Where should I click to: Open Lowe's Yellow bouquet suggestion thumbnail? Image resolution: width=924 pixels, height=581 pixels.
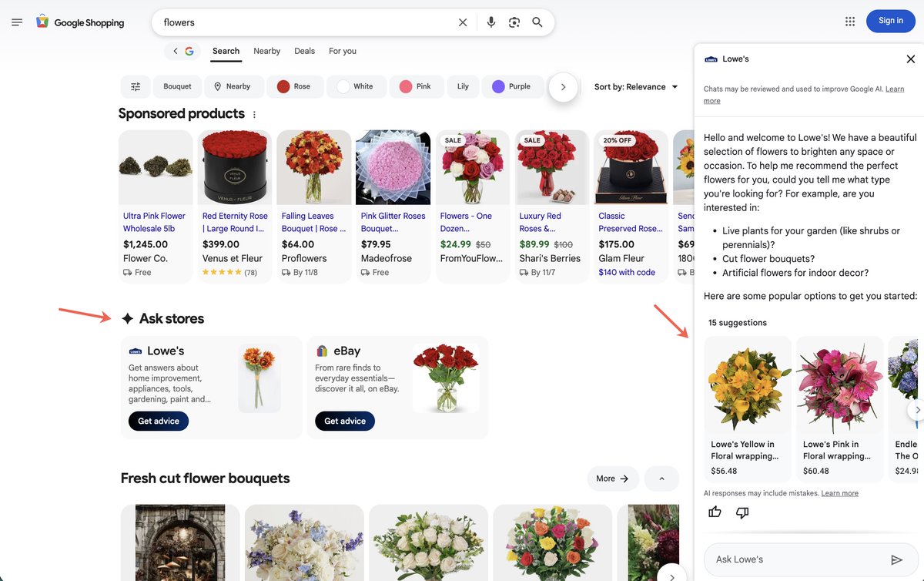pos(748,385)
